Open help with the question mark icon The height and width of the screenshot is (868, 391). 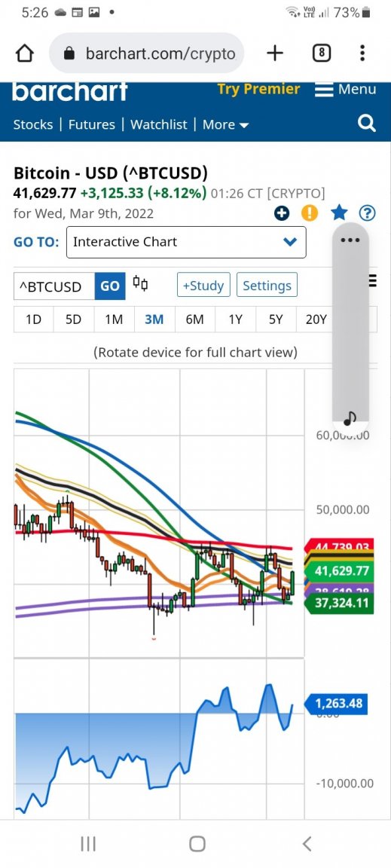point(367,212)
